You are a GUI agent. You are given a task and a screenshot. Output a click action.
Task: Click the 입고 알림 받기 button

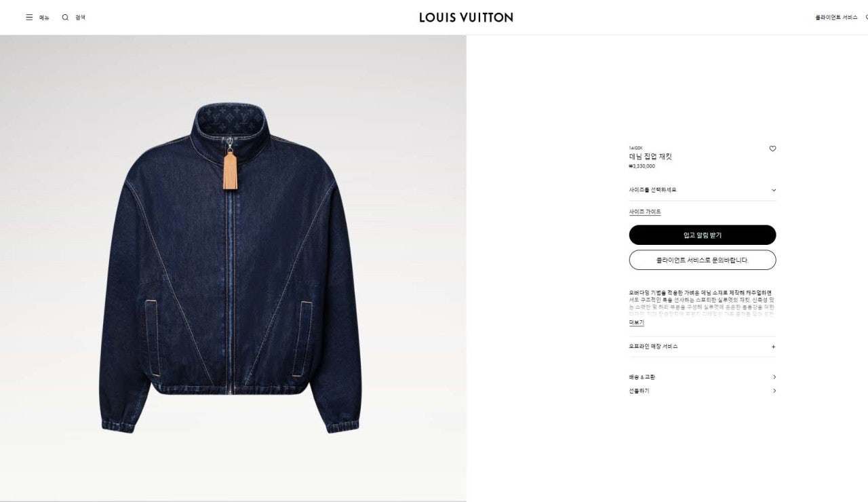coord(703,235)
